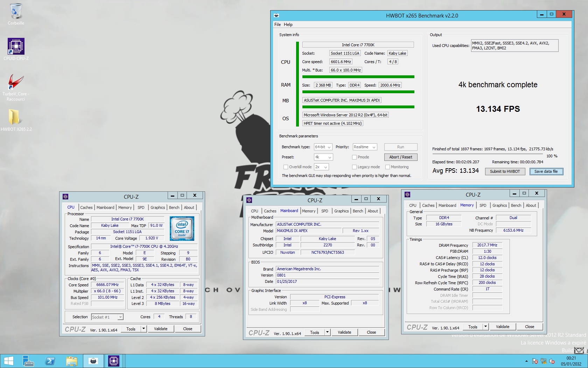The width and height of the screenshot is (588, 368).
Task: Open the Overkill 2x dropdown
Action: coord(321,167)
